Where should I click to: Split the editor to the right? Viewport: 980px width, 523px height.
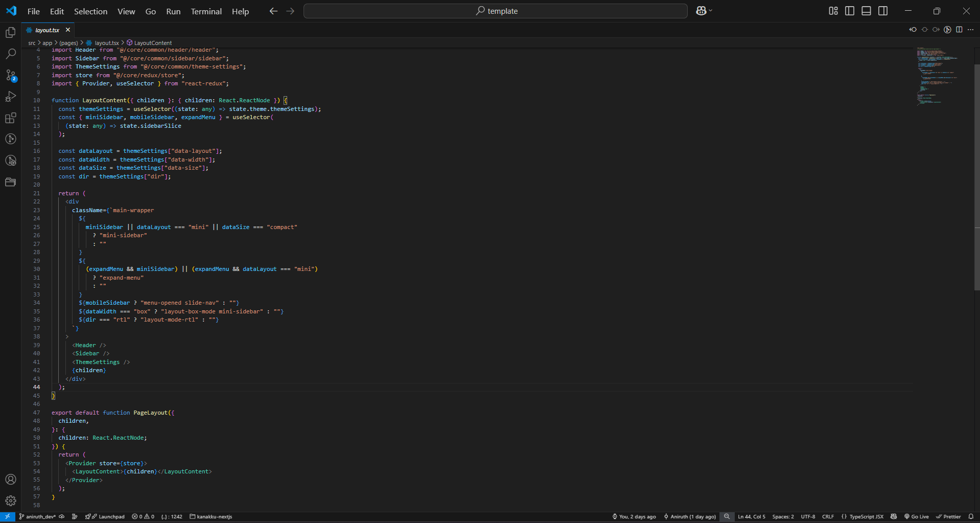click(x=959, y=30)
